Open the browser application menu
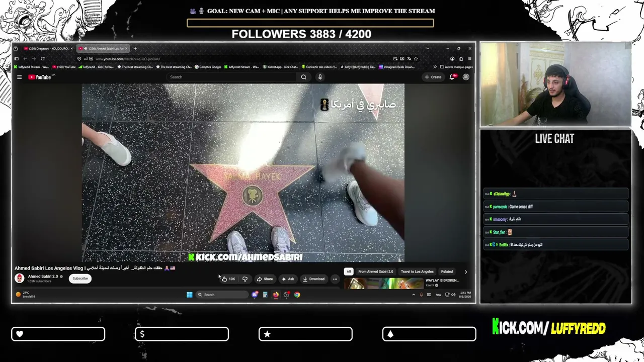This screenshot has height=362, width=644. (x=469, y=59)
